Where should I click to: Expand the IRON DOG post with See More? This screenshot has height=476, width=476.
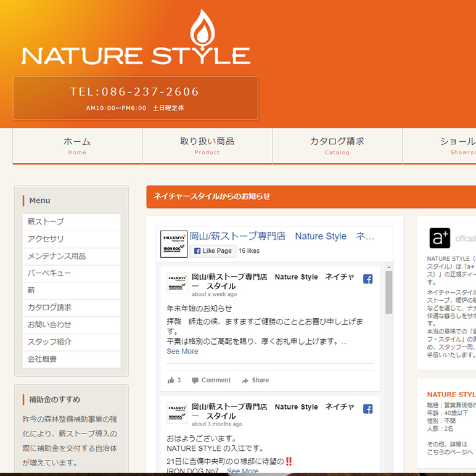click(243, 471)
